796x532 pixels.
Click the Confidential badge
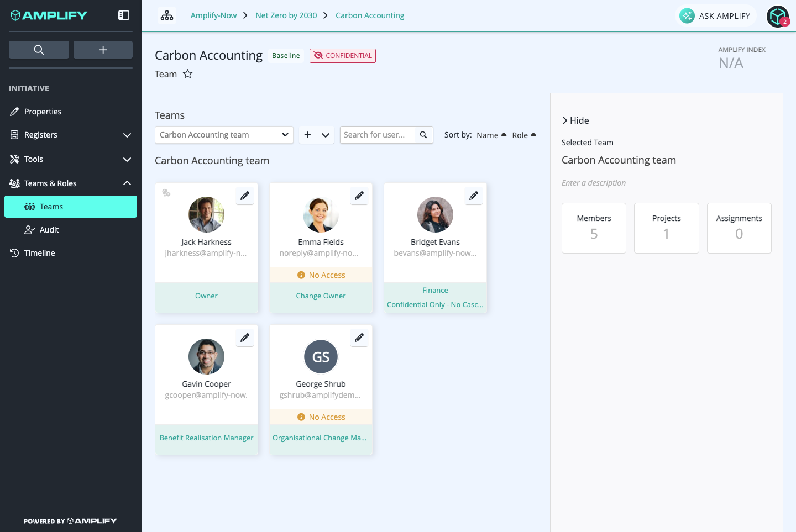pyautogui.click(x=343, y=56)
